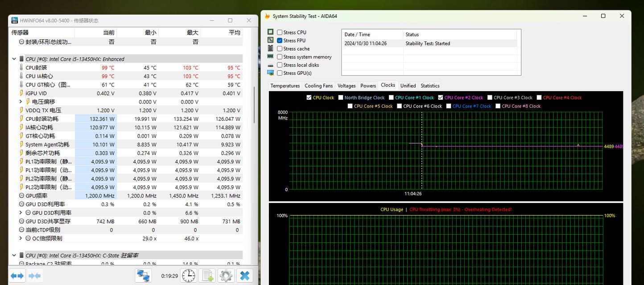Image resolution: width=644 pixels, height=285 pixels.
Task: Switch to the Statistics tab
Action: [430, 85]
